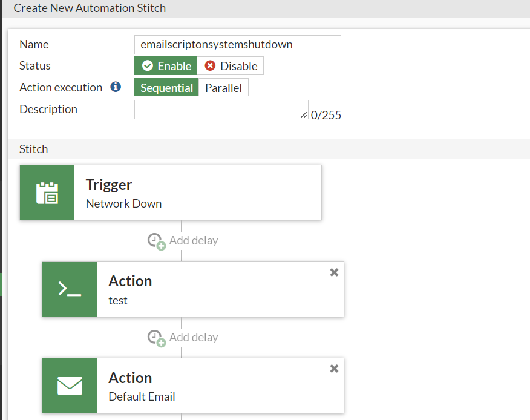Focus the Description text area
This screenshot has width=530, height=420.
(221, 110)
